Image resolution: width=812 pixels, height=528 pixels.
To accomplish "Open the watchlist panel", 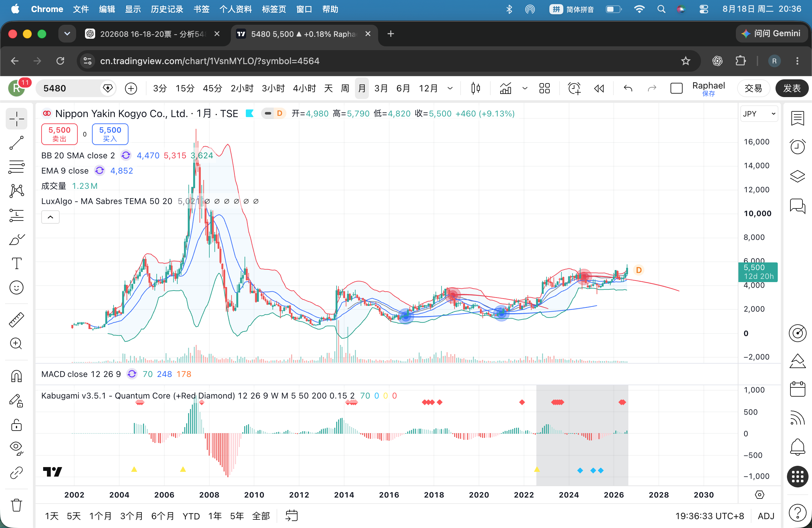I will 797,118.
